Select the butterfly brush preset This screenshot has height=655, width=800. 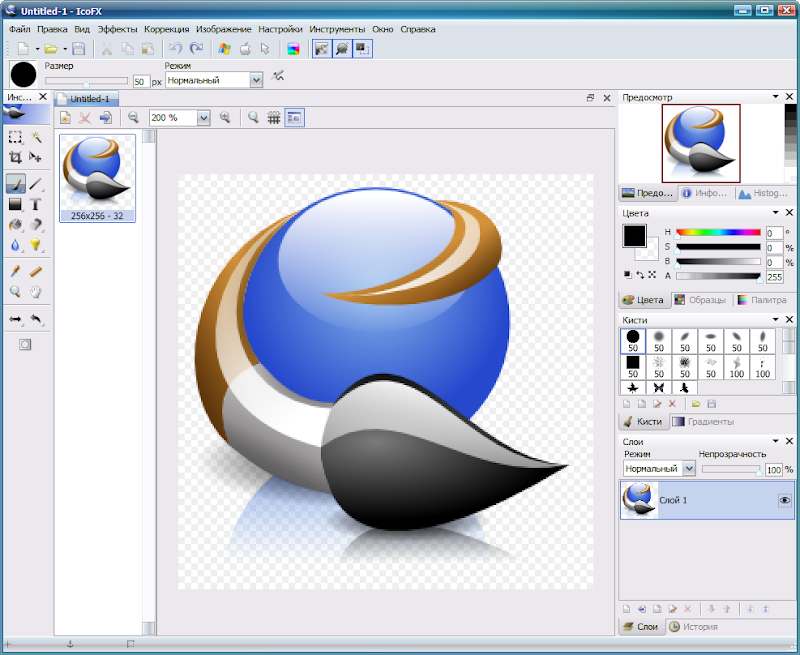[x=659, y=388]
